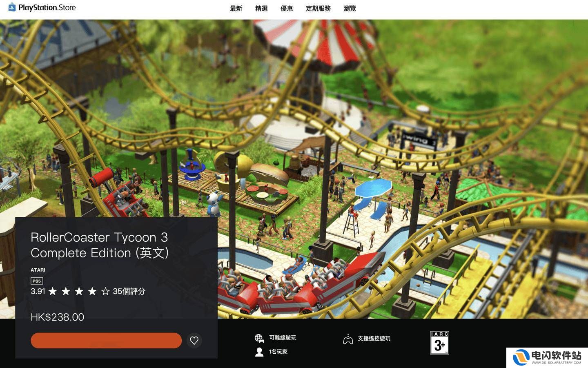Click the single player person icon

(259, 352)
